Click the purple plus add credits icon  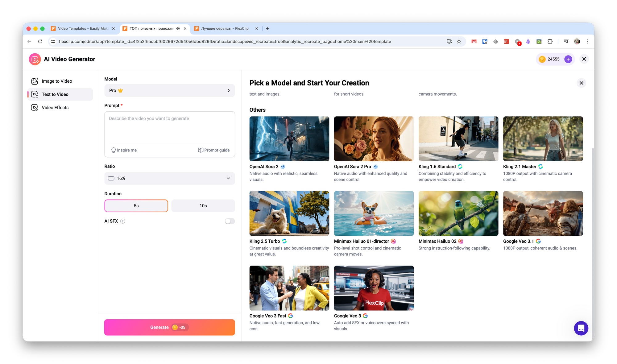(x=568, y=59)
